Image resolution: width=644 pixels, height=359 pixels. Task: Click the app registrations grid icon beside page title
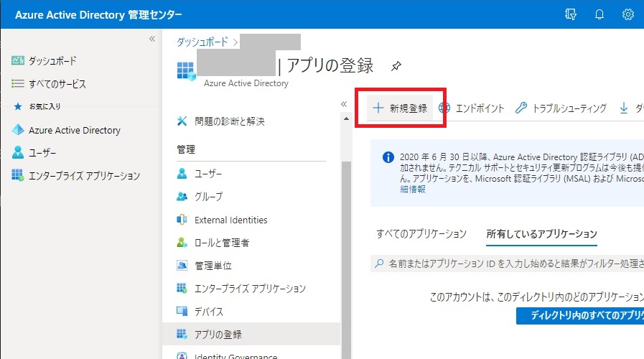pos(186,71)
